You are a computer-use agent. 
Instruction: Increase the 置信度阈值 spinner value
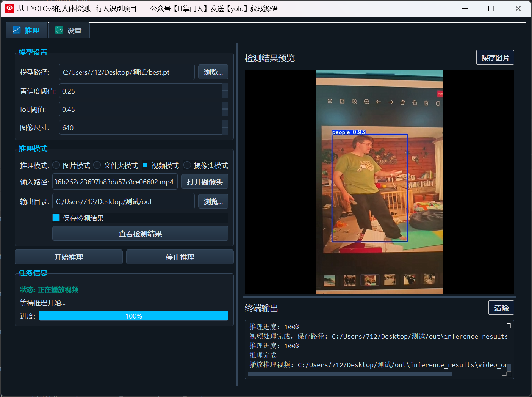225,87
